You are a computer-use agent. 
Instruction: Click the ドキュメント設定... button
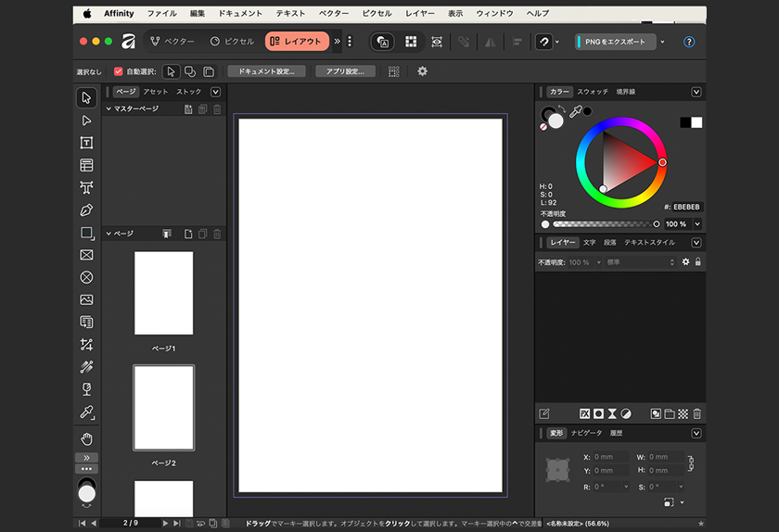266,71
